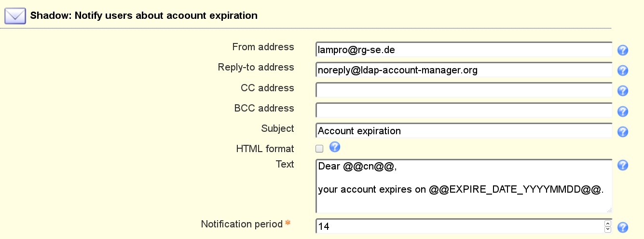Click help icon beside Text area
This screenshot has height=239, width=644.
point(622,165)
